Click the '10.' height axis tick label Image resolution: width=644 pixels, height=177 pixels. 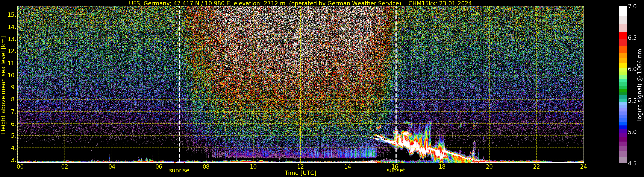click(12, 75)
